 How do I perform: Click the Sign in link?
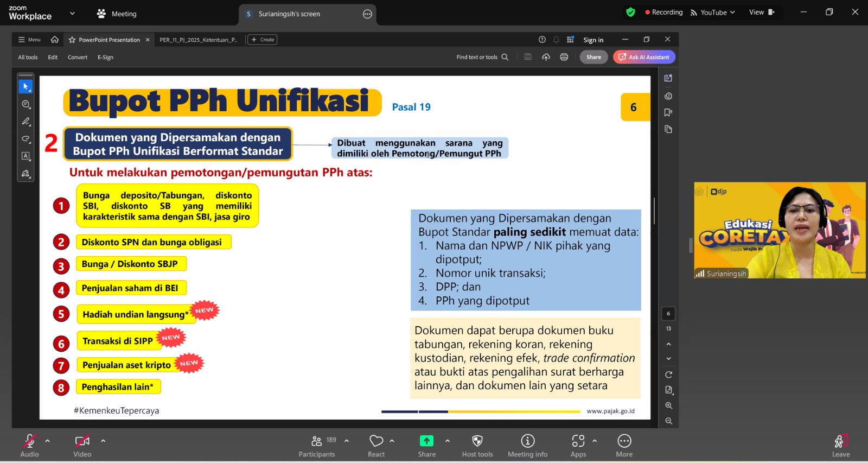click(593, 40)
